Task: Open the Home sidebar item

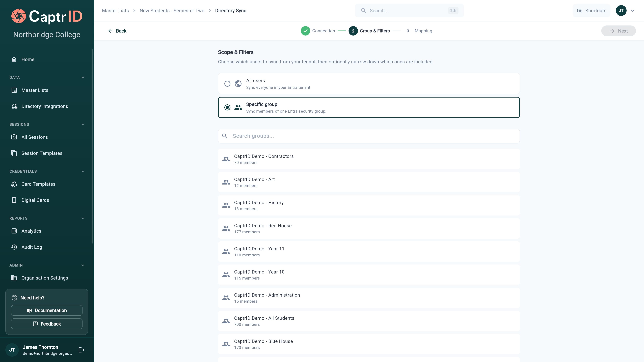Action: [x=47, y=59]
